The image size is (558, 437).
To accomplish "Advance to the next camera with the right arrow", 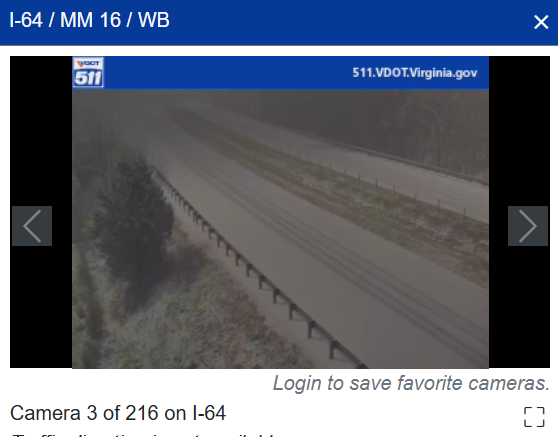I will [528, 226].
